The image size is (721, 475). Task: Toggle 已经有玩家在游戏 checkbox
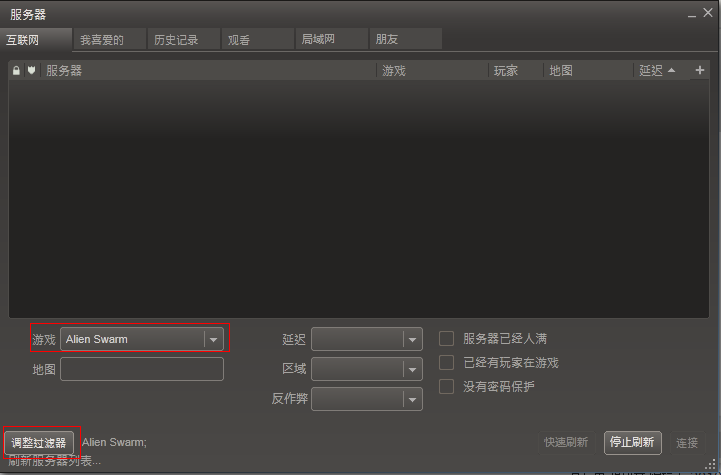447,363
